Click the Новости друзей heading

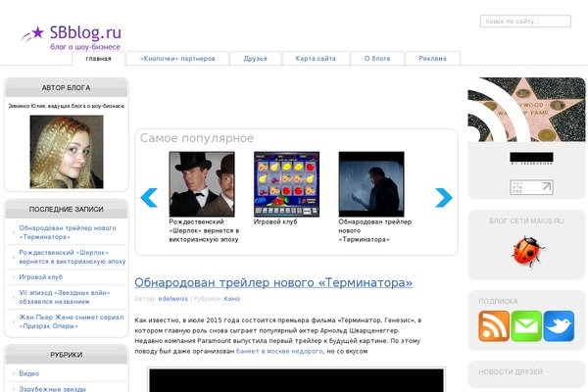pos(511,371)
